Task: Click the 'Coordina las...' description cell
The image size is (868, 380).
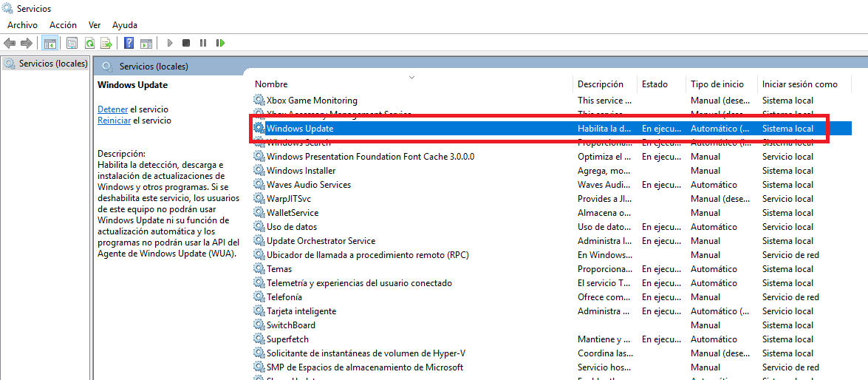Action: [605, 353]
